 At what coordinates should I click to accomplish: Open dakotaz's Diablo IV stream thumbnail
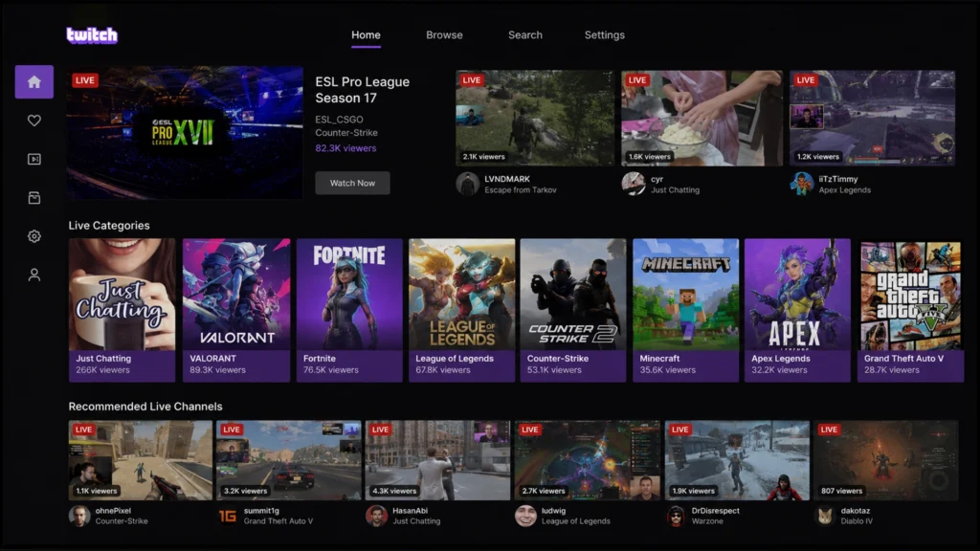pyautogui.click(x=886, y=460)
